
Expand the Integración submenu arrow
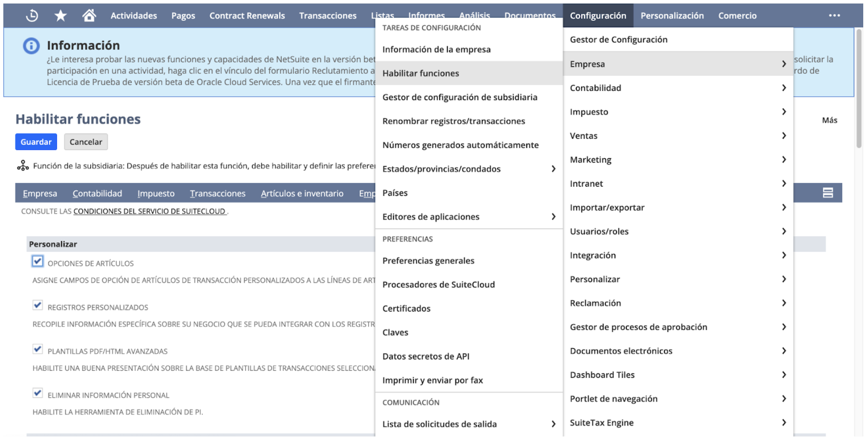(x=784, y=255)
